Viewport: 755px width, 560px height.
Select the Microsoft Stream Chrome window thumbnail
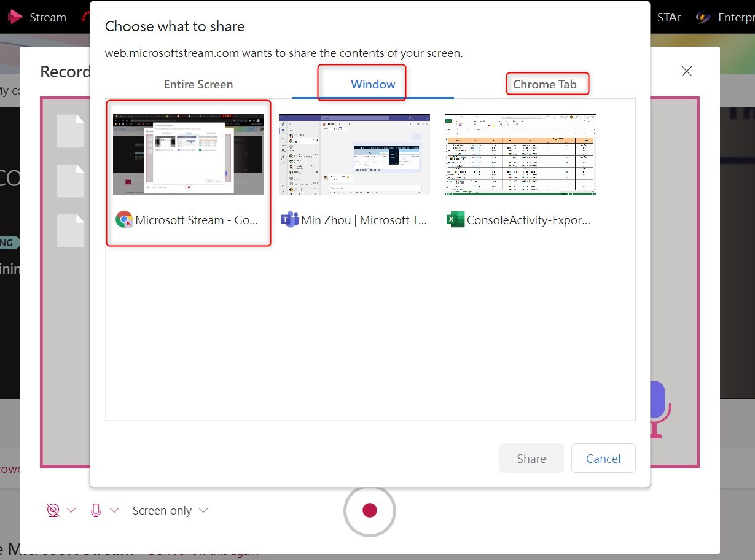189,154
